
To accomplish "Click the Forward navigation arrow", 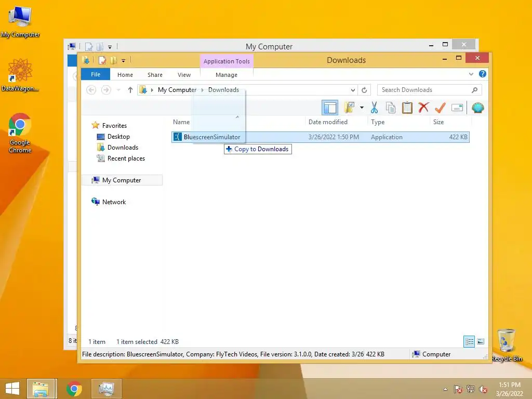I will (x=106, y=90).
